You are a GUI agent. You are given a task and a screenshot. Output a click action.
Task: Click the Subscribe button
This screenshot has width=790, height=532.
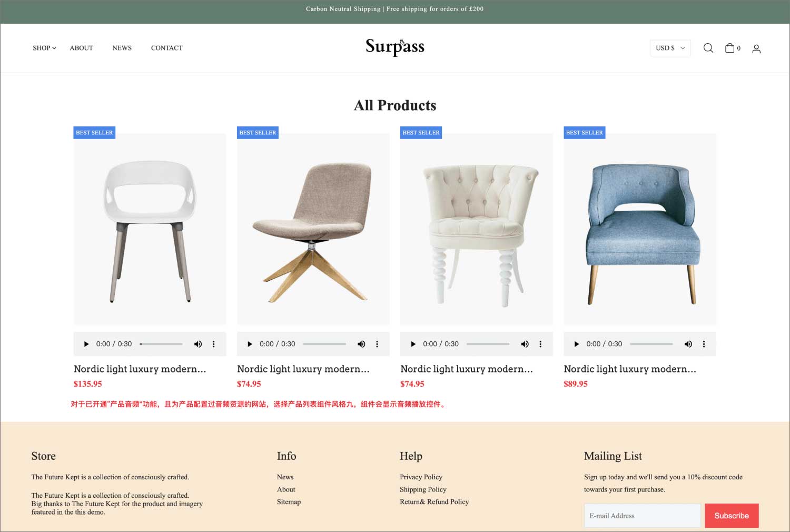[732, 516]
